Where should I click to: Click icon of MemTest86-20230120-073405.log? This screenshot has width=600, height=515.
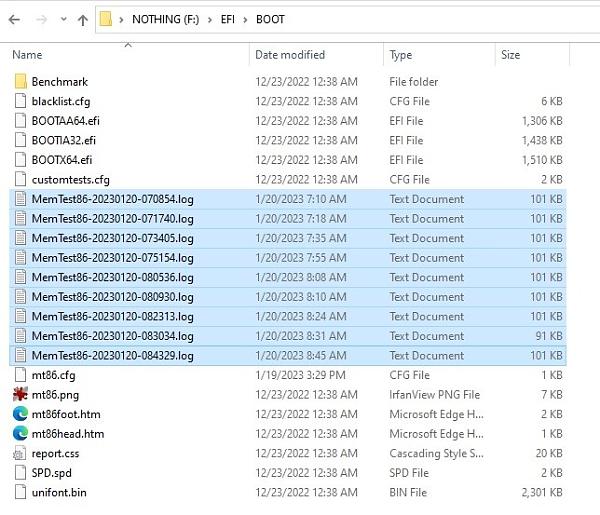(x=20, y=238)
